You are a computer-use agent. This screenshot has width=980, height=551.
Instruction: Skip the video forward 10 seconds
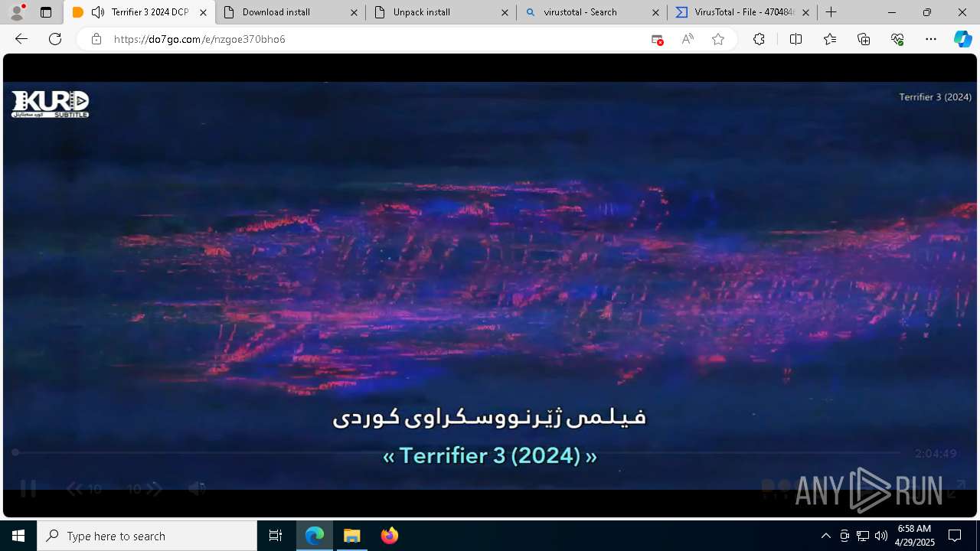(x=145, y=488)
